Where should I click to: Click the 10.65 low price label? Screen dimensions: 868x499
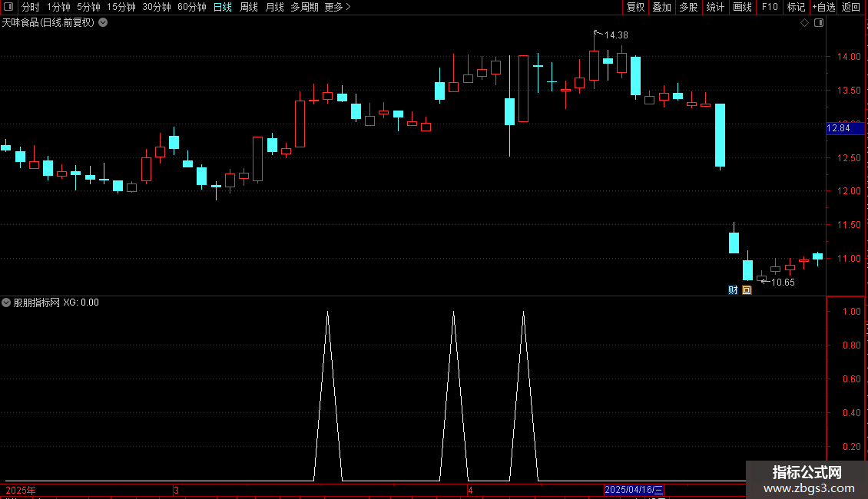click(783, 283)
